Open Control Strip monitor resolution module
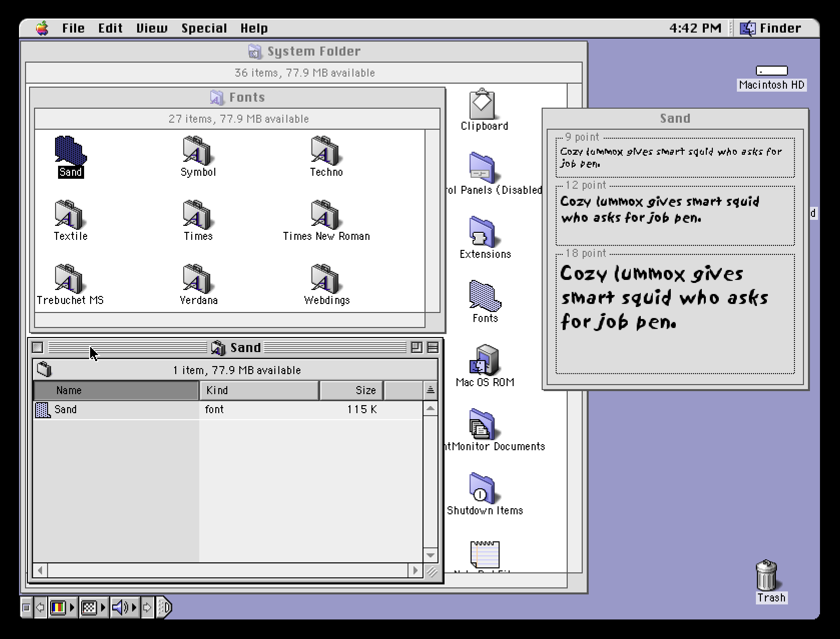Viewport: 840px width, 639px height. coord(89,608)
